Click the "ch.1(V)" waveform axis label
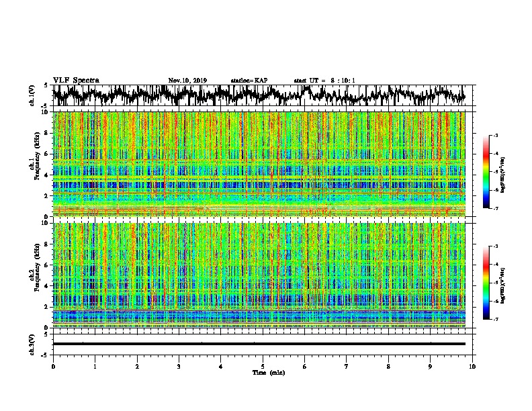The image size is (532, 411). click(x=32, y=95)
